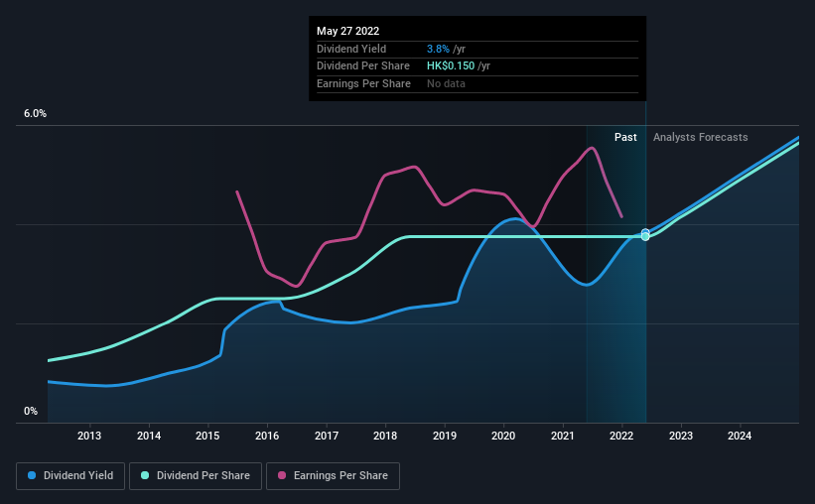
Task: Click the 6.0% y-axis label
Action: [x=36, y=114]
